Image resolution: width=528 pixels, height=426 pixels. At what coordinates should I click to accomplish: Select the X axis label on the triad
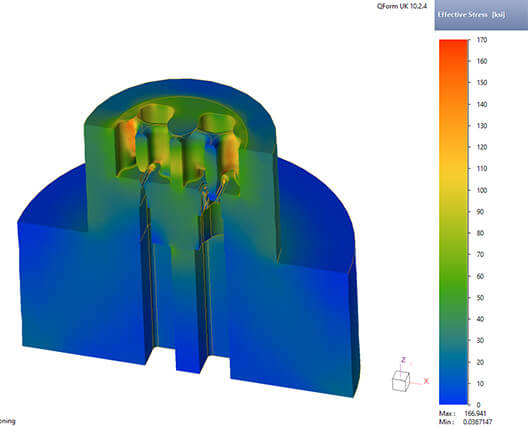click(x=426, y=381)
